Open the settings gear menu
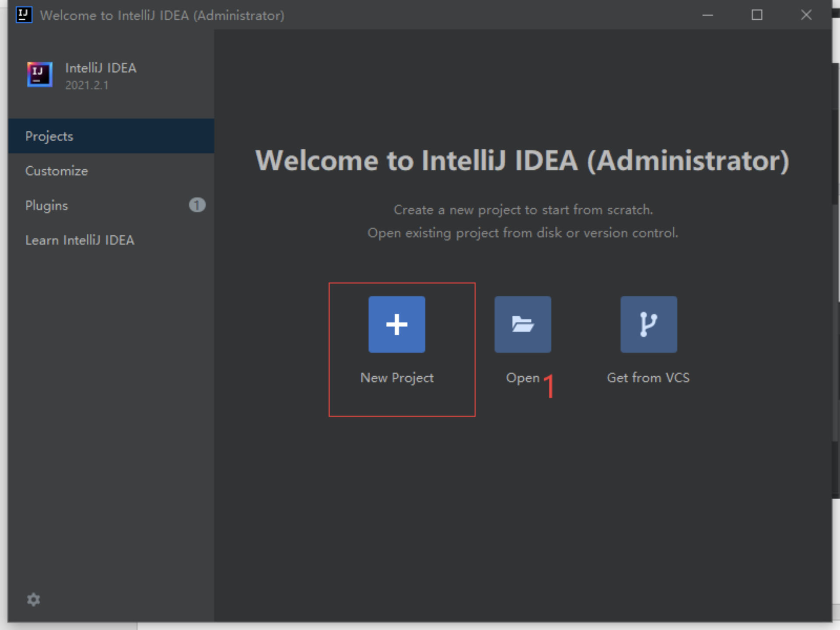Screen dimensions: 840x630 coord(33,599)
